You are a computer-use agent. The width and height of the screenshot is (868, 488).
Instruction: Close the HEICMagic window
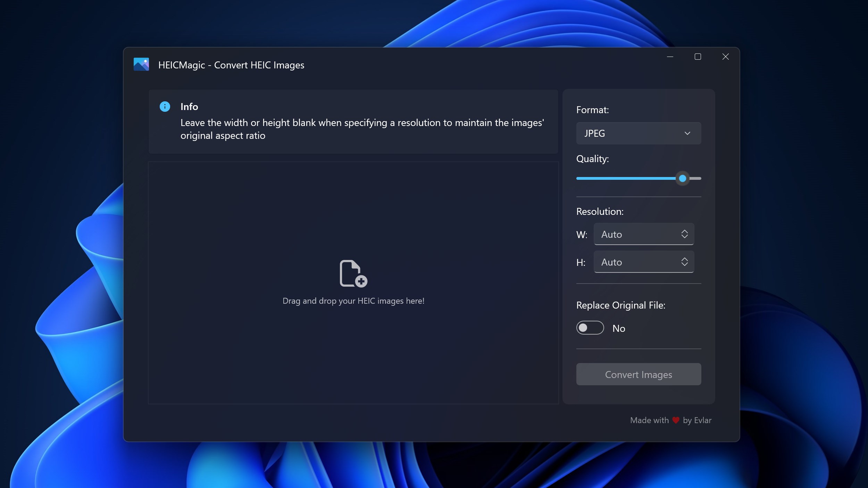[725, 57]
